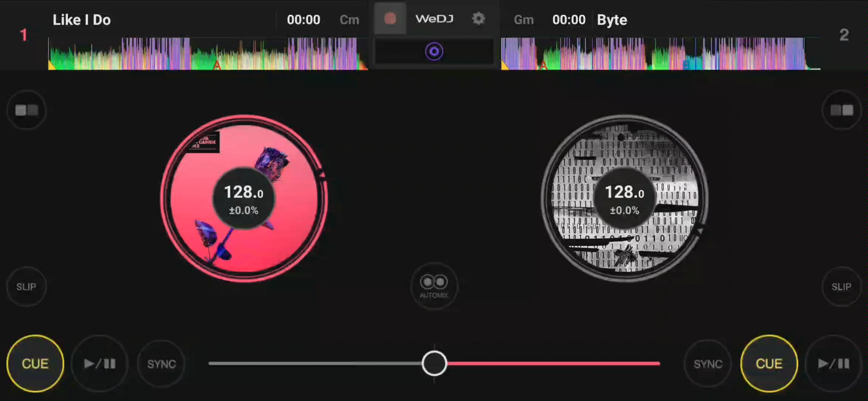Click the crossfader knob
The width and height of the screenshot is (868, 401).
pyautogui.click(x=434, y=363)
